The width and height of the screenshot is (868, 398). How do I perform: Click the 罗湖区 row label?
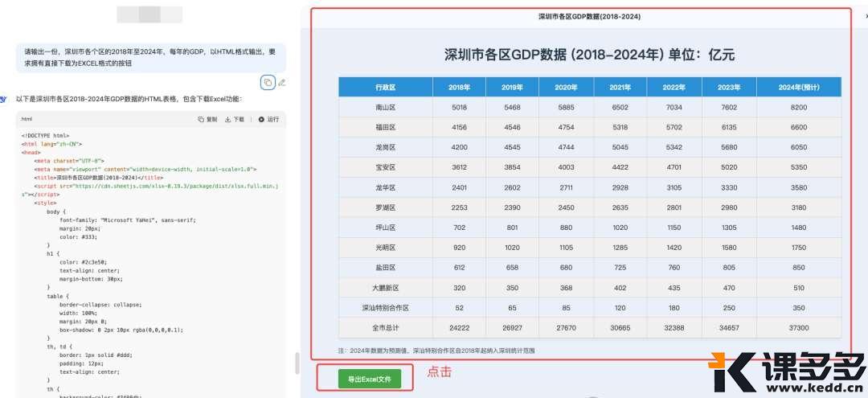[385, 207]
